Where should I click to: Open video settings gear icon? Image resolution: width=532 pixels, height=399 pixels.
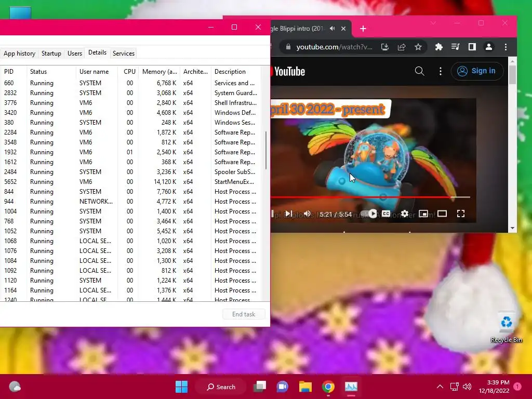pos(404,214)
